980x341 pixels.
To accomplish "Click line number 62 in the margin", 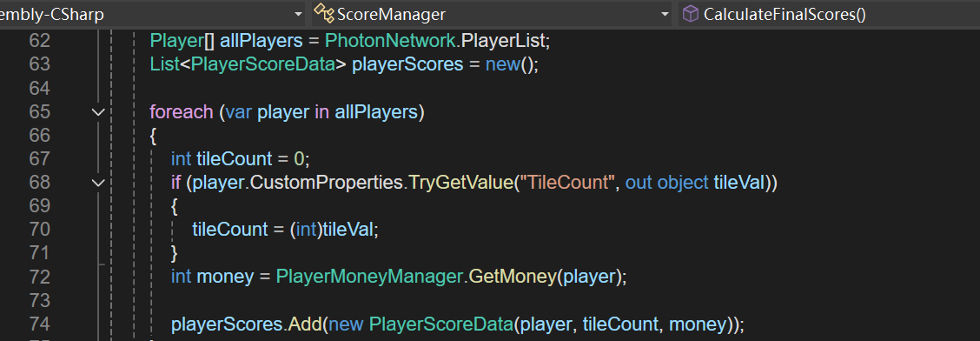I will coord(39,41).
